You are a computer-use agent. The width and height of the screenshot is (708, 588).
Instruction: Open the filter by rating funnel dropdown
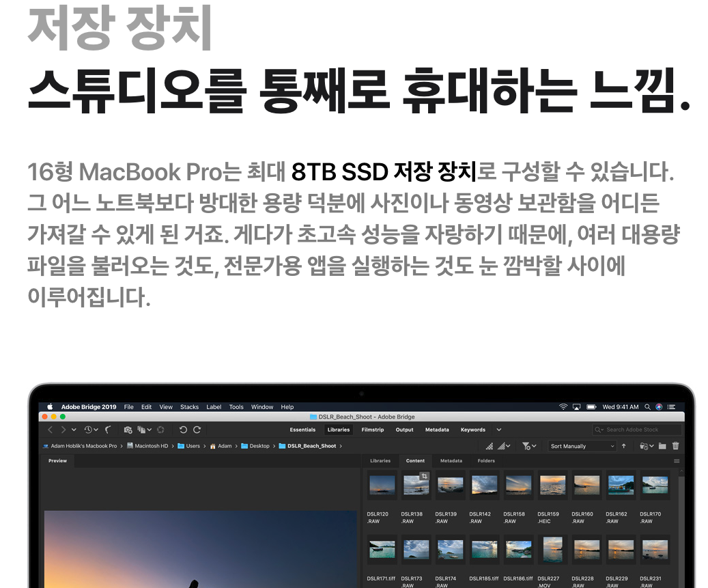tap(528, 446)
